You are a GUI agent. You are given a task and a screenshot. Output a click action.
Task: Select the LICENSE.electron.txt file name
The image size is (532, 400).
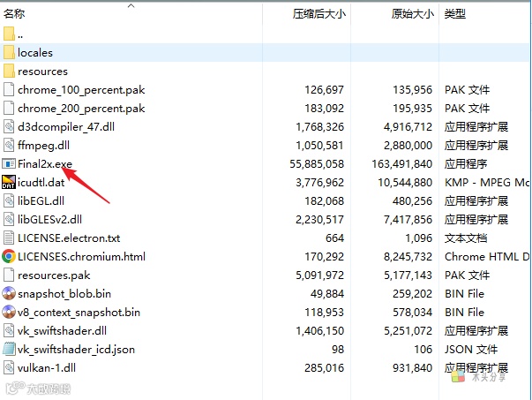click(x=69, y=238)
